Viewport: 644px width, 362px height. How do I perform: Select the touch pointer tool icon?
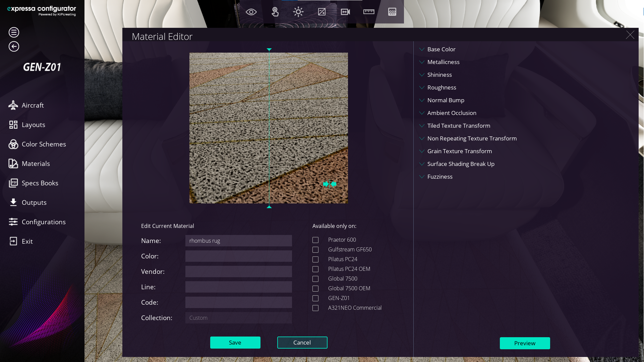click(275, 12)
